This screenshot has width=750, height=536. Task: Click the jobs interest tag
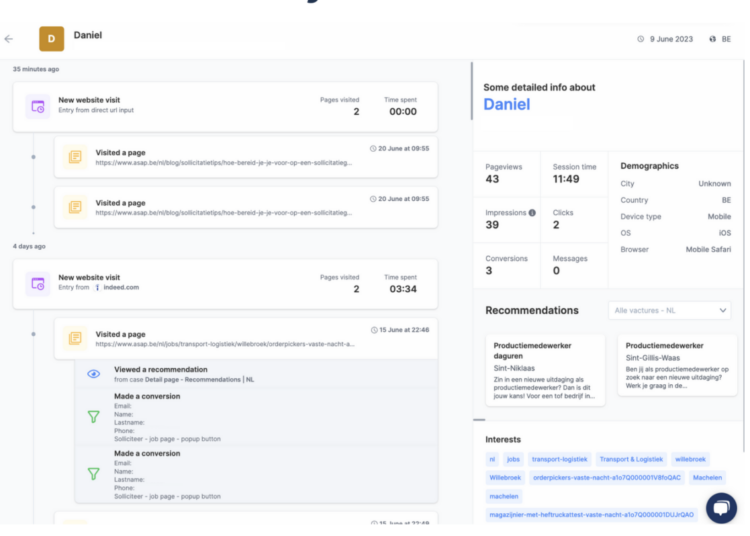coord(513,459)
